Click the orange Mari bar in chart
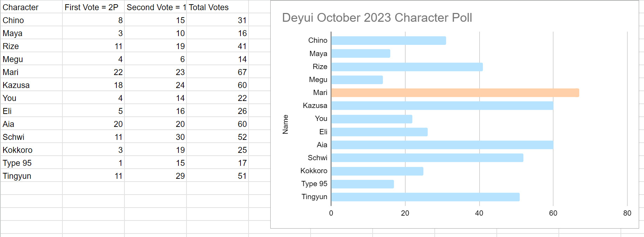 pyautogui.click(x=455, y=93)
